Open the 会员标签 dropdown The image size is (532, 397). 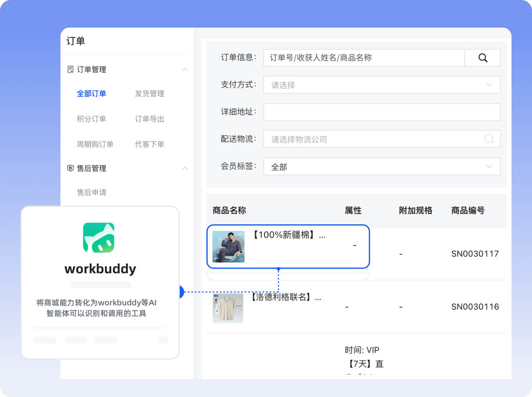pos(382,166)
